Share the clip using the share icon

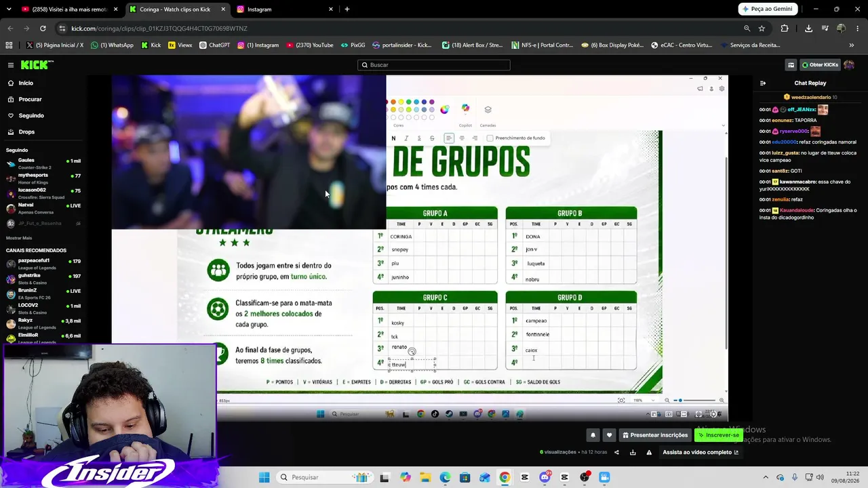coord(616,452)
